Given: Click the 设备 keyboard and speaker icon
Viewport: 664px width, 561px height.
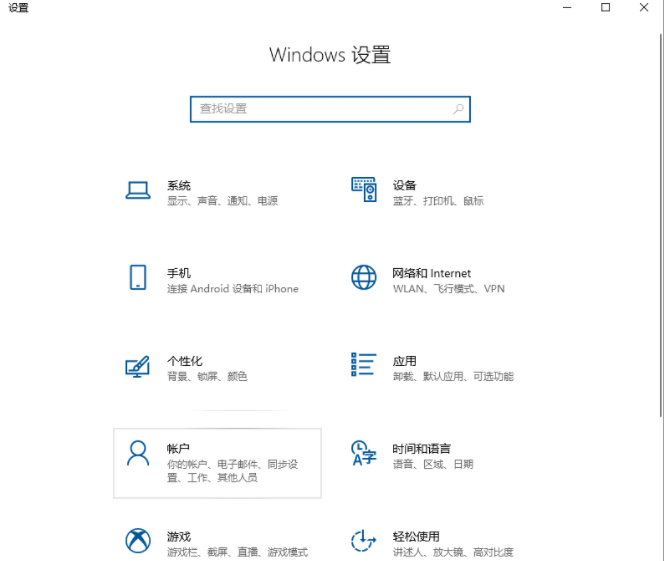Looking at the screenshot, I should pos(363,190).
